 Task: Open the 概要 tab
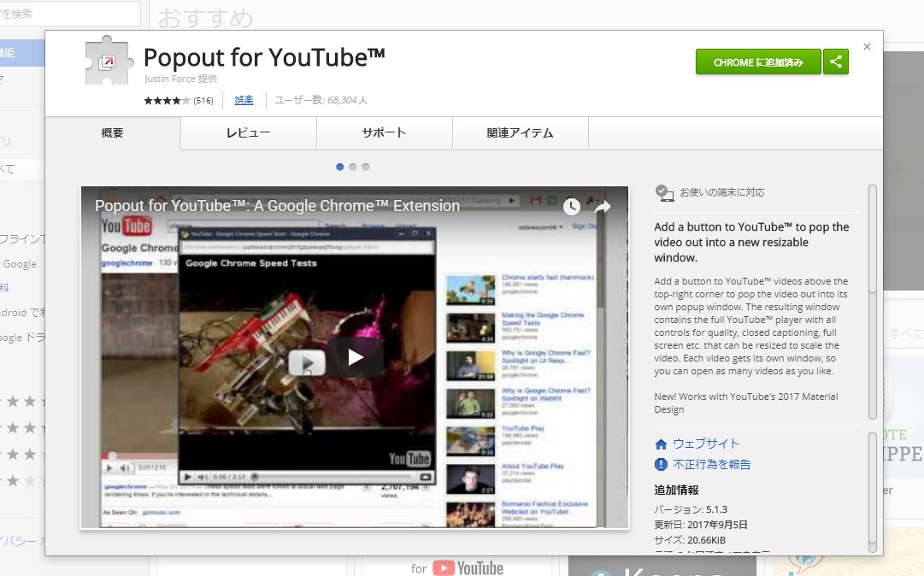pos(113,133)
